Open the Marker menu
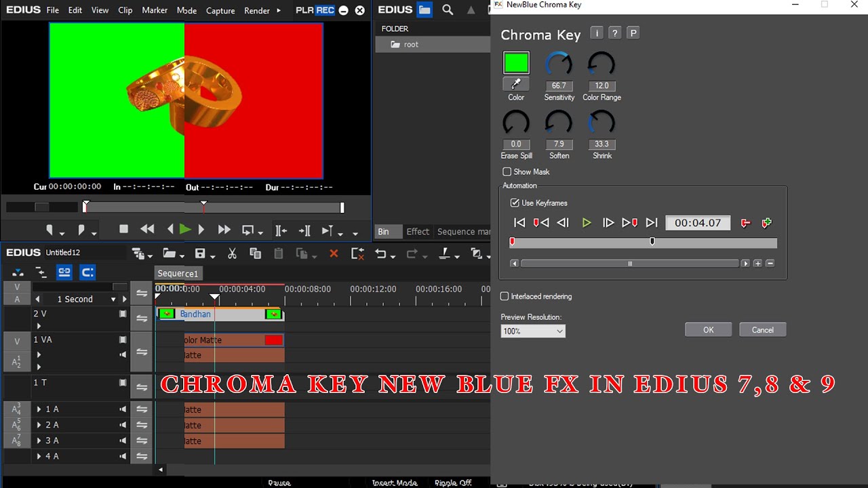Screen dimensions: 868x488 [x=155, y=10]
